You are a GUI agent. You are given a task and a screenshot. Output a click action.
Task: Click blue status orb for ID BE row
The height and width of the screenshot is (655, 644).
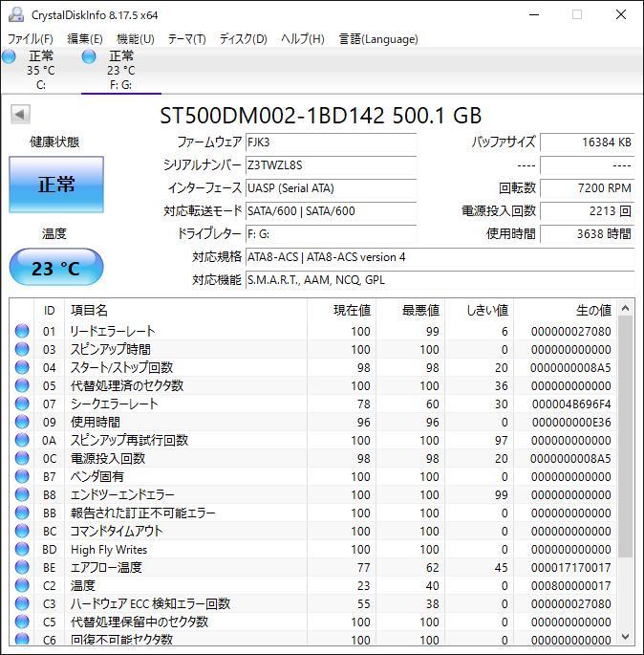coord(22,567)
